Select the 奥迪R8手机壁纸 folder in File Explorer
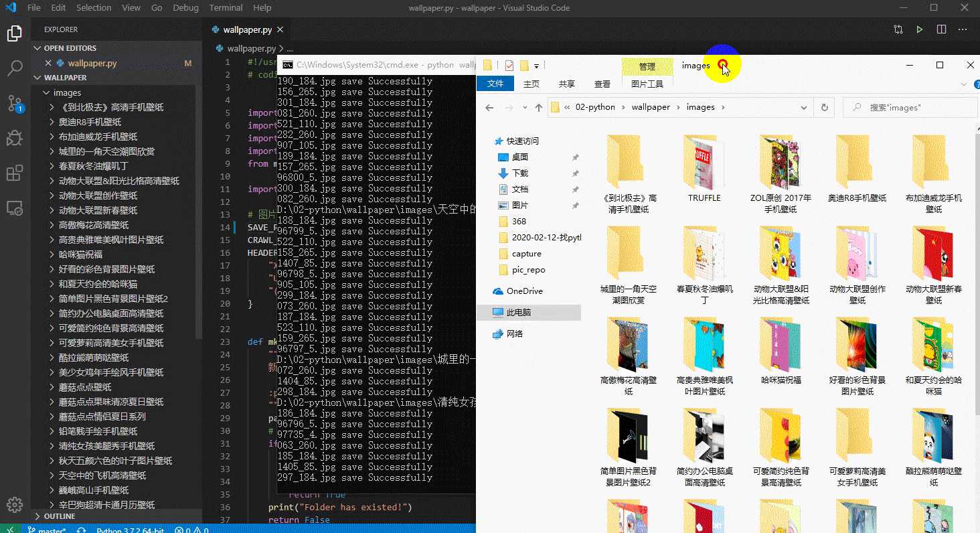The height and width of the screenshot is (533, 980). (857, 169)
